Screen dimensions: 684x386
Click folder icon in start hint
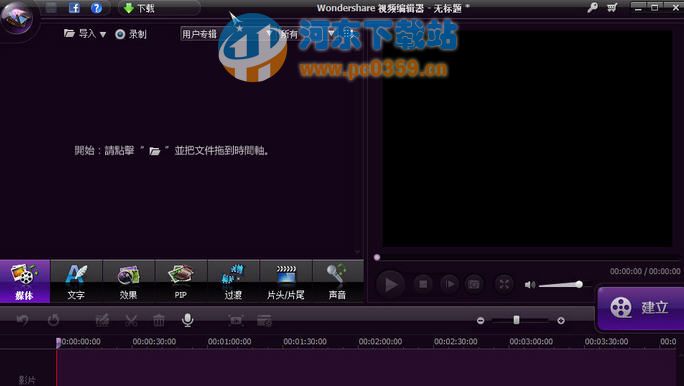point(155,151)
